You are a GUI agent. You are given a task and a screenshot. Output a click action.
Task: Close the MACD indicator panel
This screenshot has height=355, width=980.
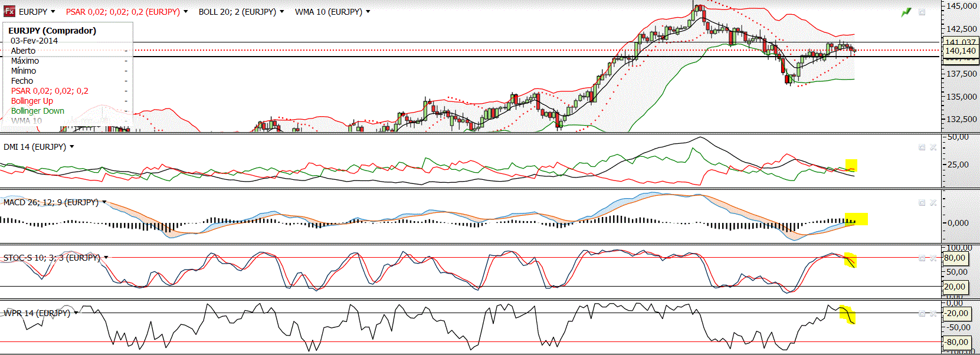point(933,203)
